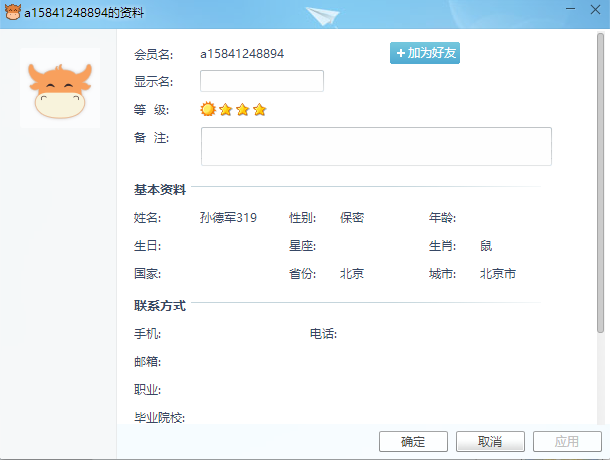
Task: Click inside the 备注 remarks text box
Action: [376, 146]
